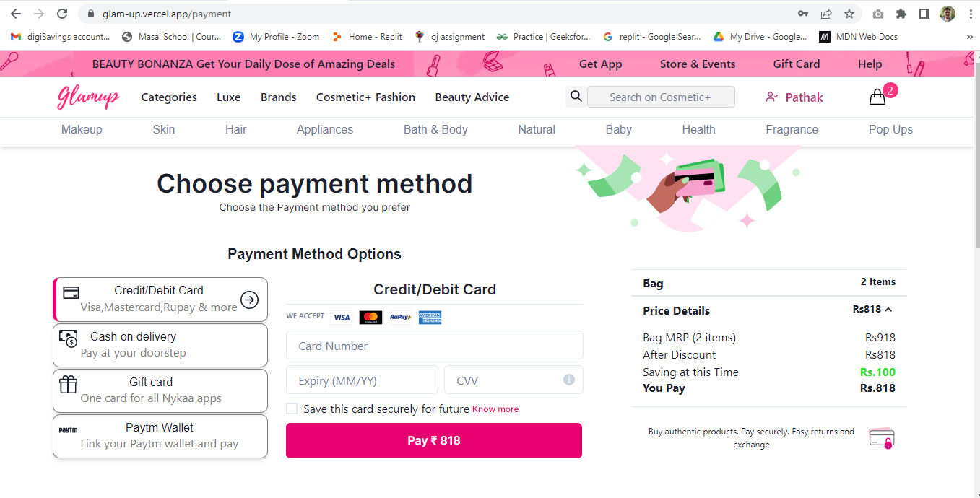This screenshot has height=498, width=980.
Task: Open the Beauty Advice menu
Action: 472,97
